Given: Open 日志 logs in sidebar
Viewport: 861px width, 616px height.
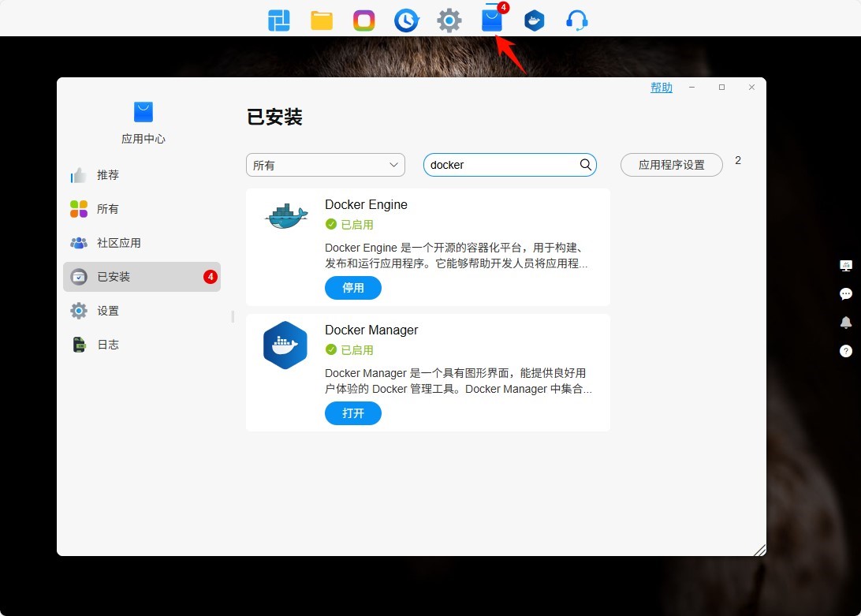Looking at the screenshot, I should click(x=142, y=345).
